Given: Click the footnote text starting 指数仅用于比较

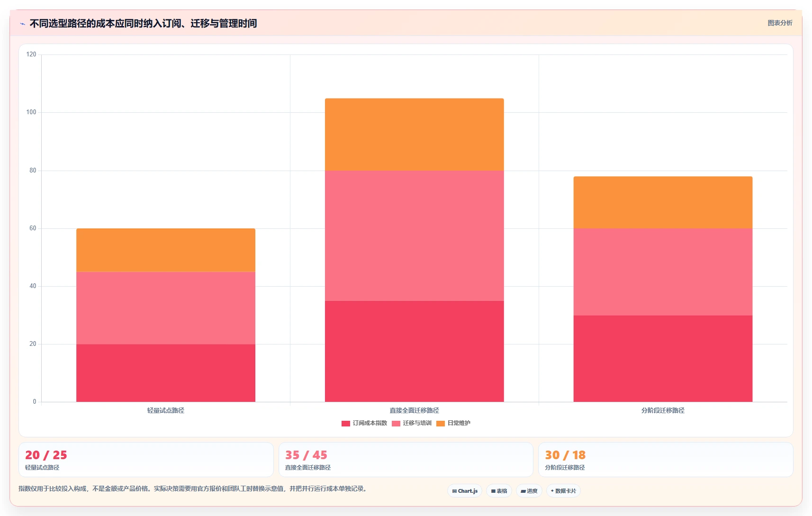Looking at the screenshot, I should click(x=193, y=489).
